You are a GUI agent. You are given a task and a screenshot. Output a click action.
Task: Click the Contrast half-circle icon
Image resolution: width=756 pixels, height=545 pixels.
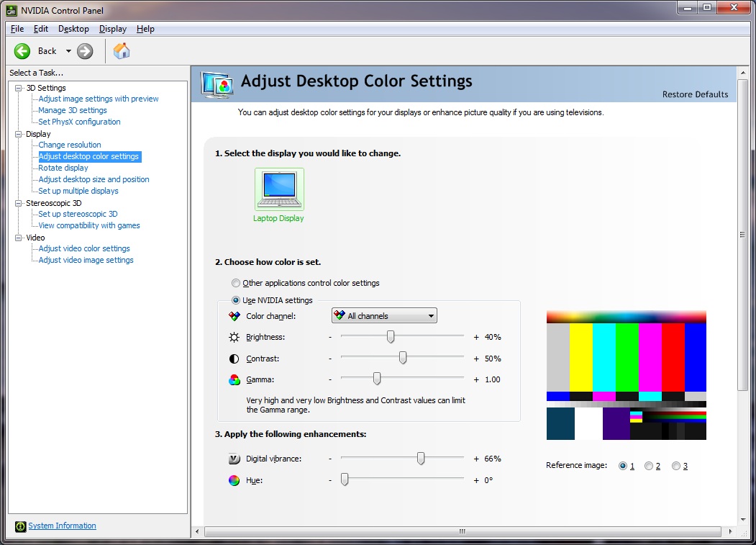pyautogui.click(x=234, y=359)
